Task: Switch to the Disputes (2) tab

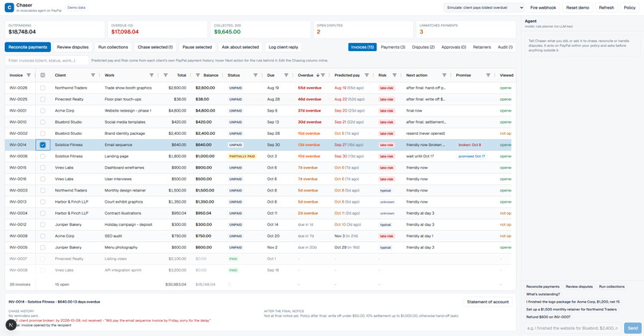Action: point(423,47)
